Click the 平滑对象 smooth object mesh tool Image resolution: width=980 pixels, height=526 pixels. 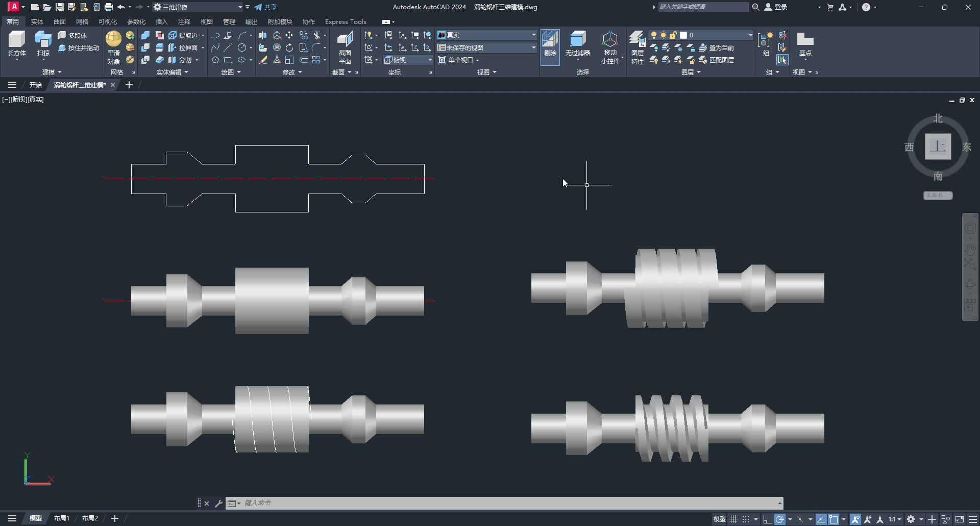pyautogui.click(x=113, y=47)
